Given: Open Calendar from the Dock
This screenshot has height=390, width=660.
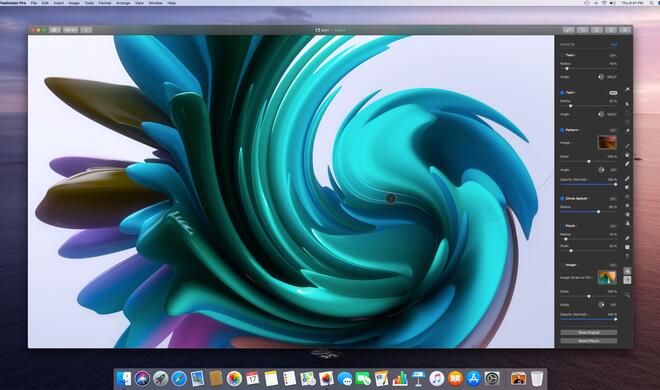Looking at the screenshot, I should tap(253, 379).
